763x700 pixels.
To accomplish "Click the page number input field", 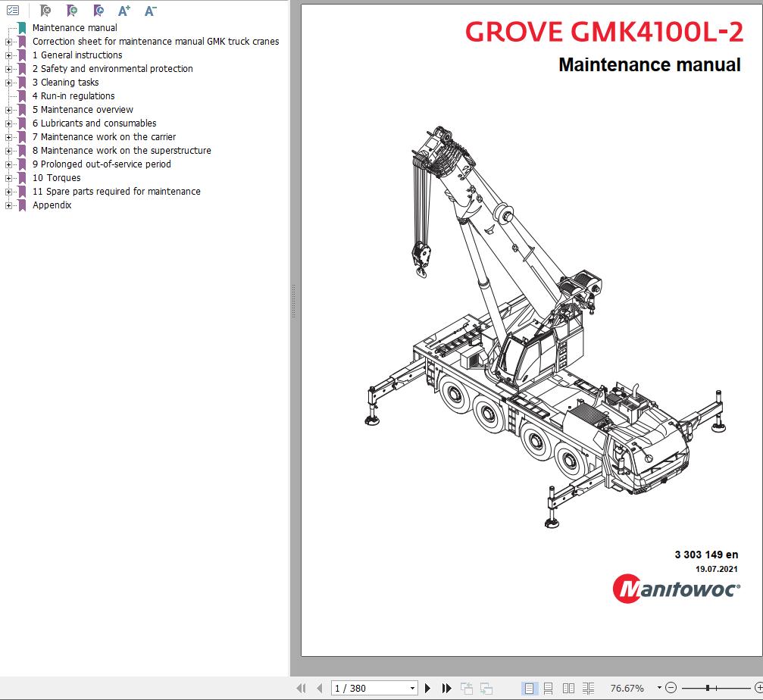I will [368, 688].
